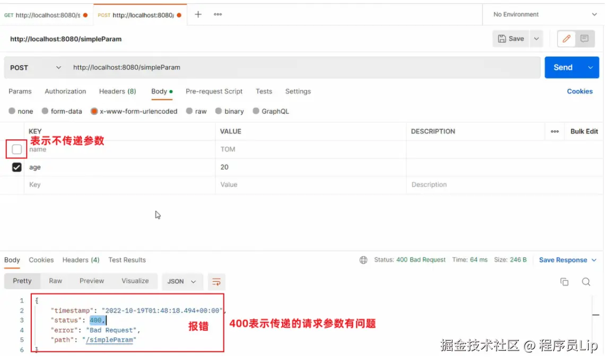
Task: Click the Send button
Action: click(x=563, y=67)
